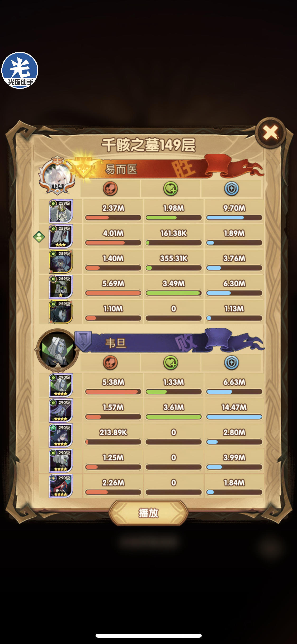Click the 9.70M blue damage-taken bar
Screen dimensions: 297x644
pos(234,218)
